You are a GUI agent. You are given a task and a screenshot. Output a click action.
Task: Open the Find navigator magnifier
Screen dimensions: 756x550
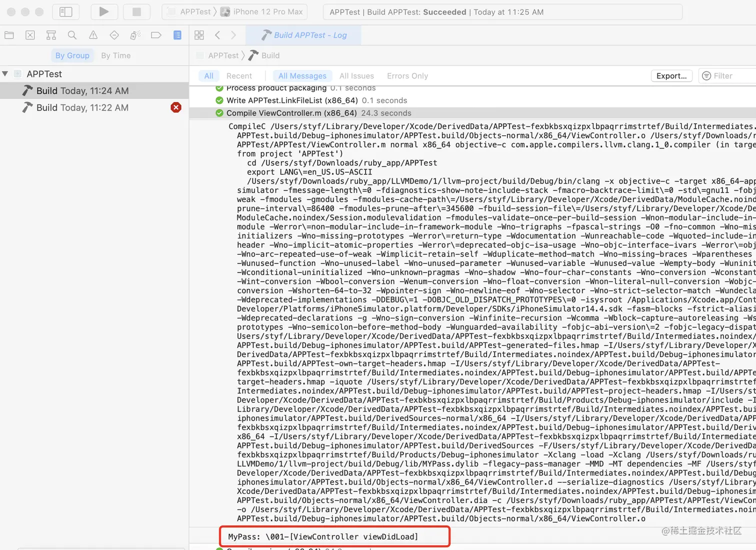(x=72, y=35)
